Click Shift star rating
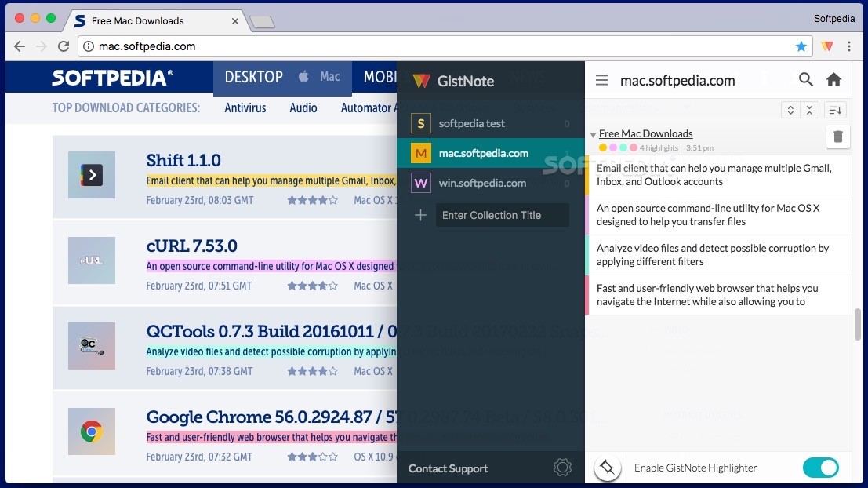868x488 pixels. [312, 201]
